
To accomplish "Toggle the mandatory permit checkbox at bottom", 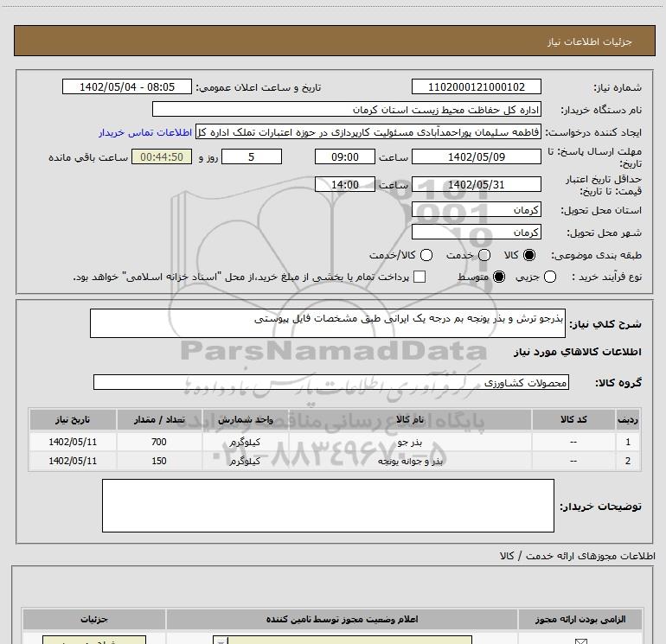I will pos(580,641).
